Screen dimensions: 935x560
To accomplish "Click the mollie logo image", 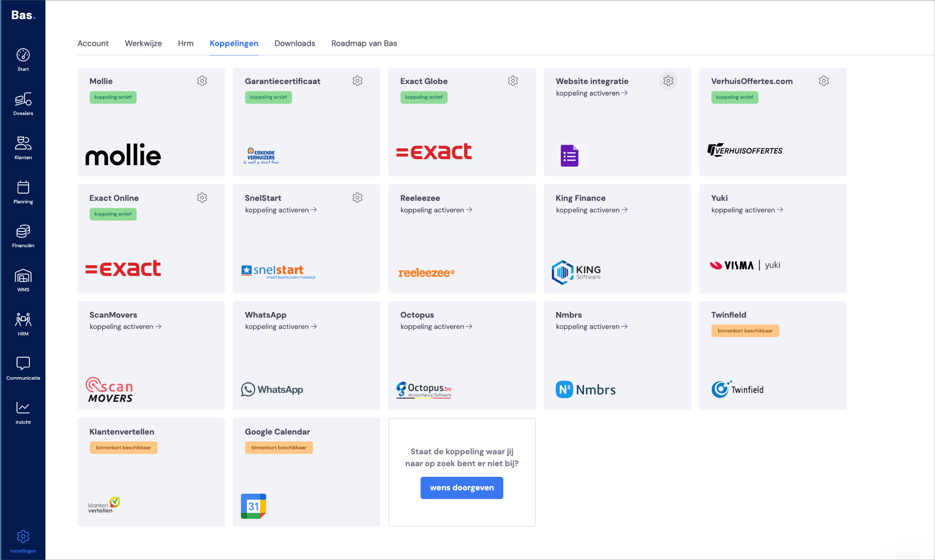I will tap(123, 155).
